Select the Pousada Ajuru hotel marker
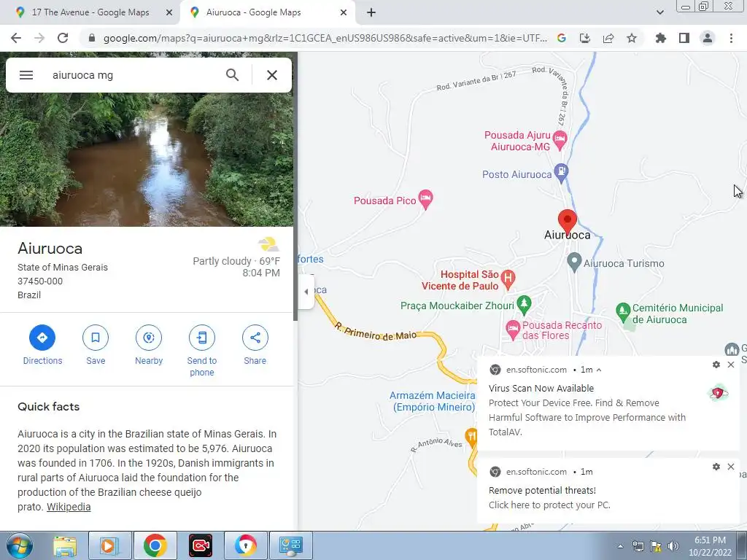This screenshot has height=560, width=747. (x=560, y=140)
